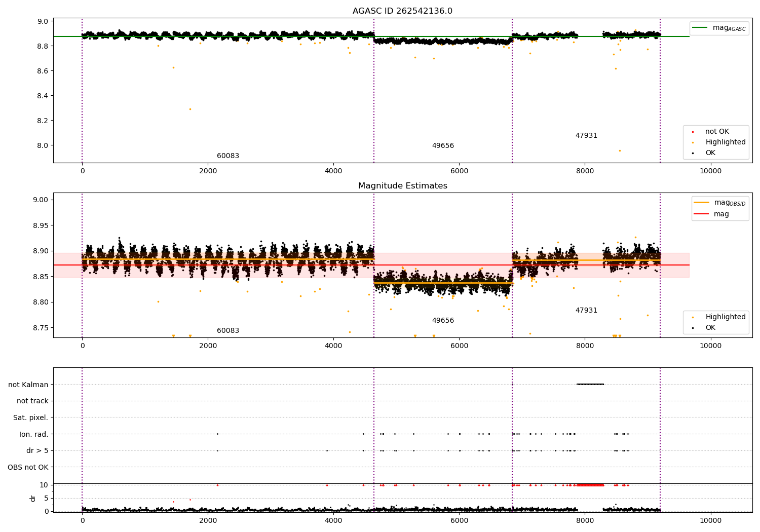Click dr axis tick 10 in bottom panel
Image resolution: width=760 pixels, height=532 pixels.
(x=44, y=485)
